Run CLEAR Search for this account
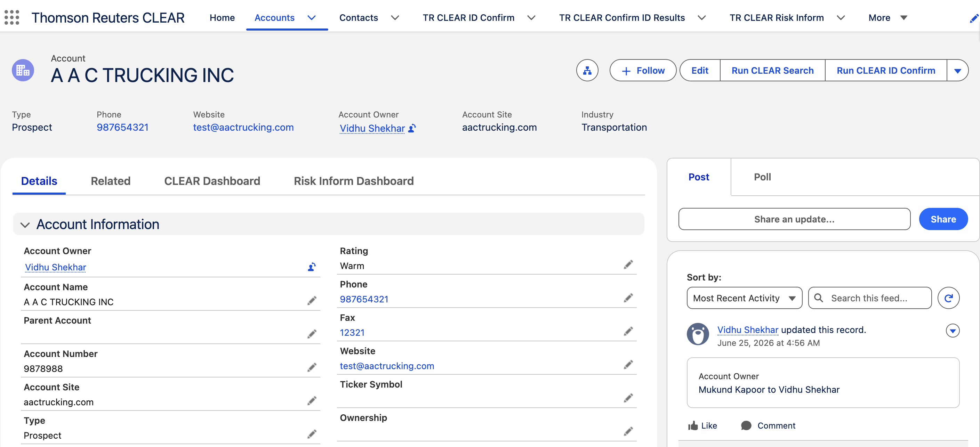 coord(772,70)
